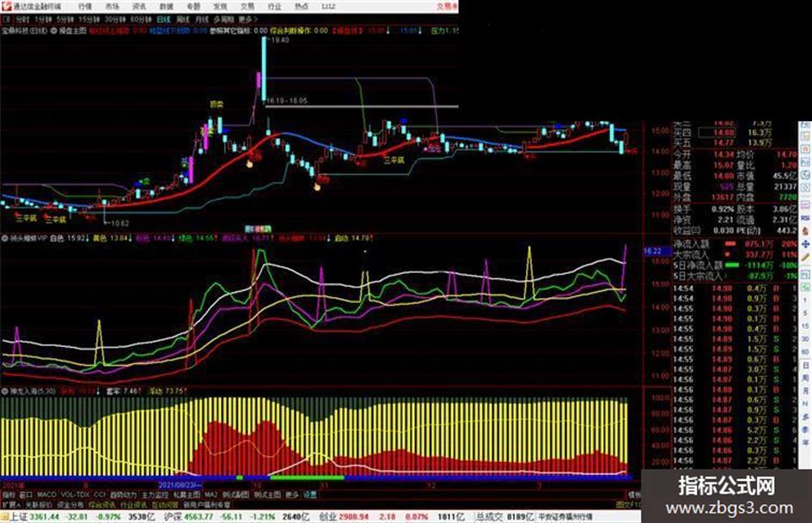This screenshot has height=523, width=812.
Task: Open the 资讯 menu
Action: coord(139,7)
